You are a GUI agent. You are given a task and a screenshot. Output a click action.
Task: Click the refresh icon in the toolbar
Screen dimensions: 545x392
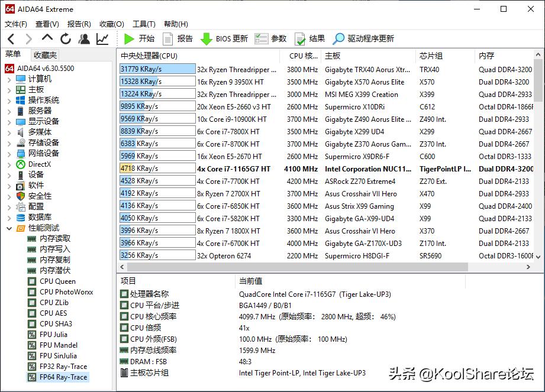(x=65, y=40)
